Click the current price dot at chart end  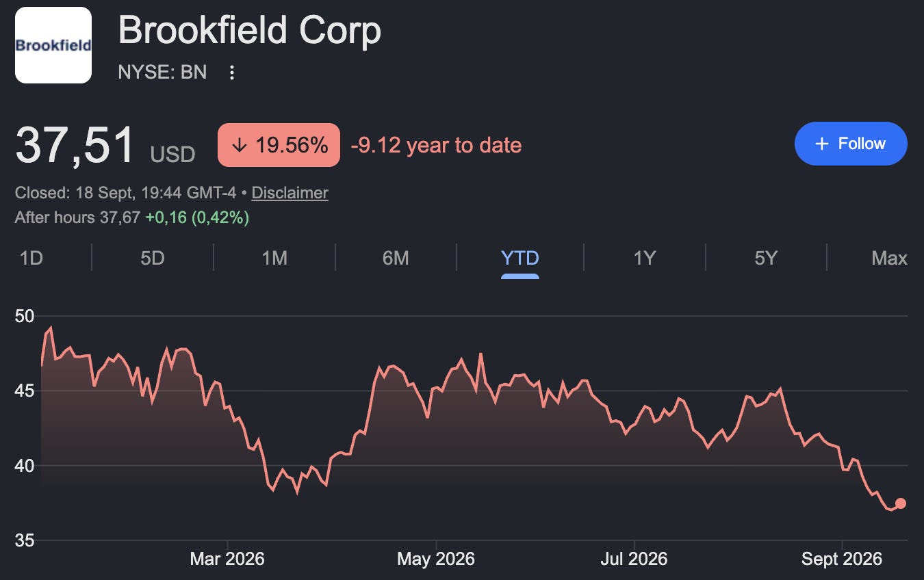(901, 503)
